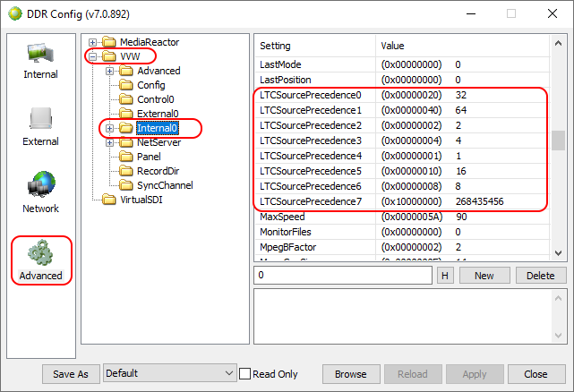The width and height of the screenshot is (574, 392).
Task: Select the MonitorFiles setting row
Action: 402,232
